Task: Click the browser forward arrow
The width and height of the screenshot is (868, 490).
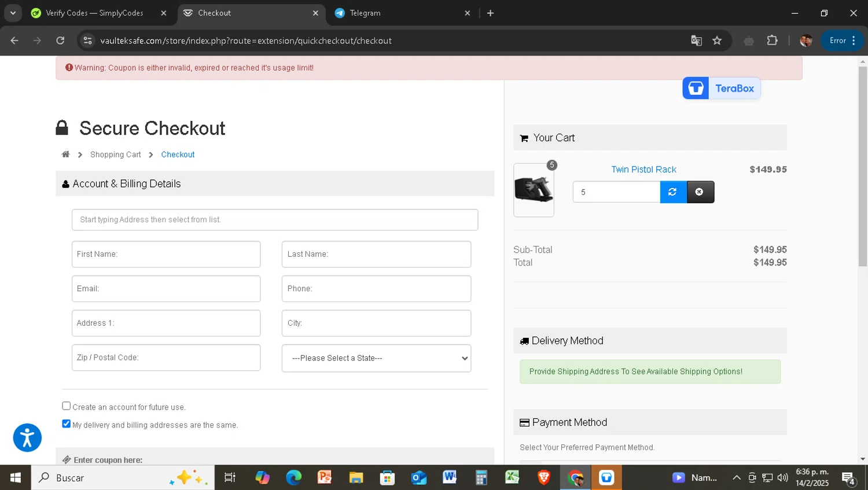Action: (37, 40)
